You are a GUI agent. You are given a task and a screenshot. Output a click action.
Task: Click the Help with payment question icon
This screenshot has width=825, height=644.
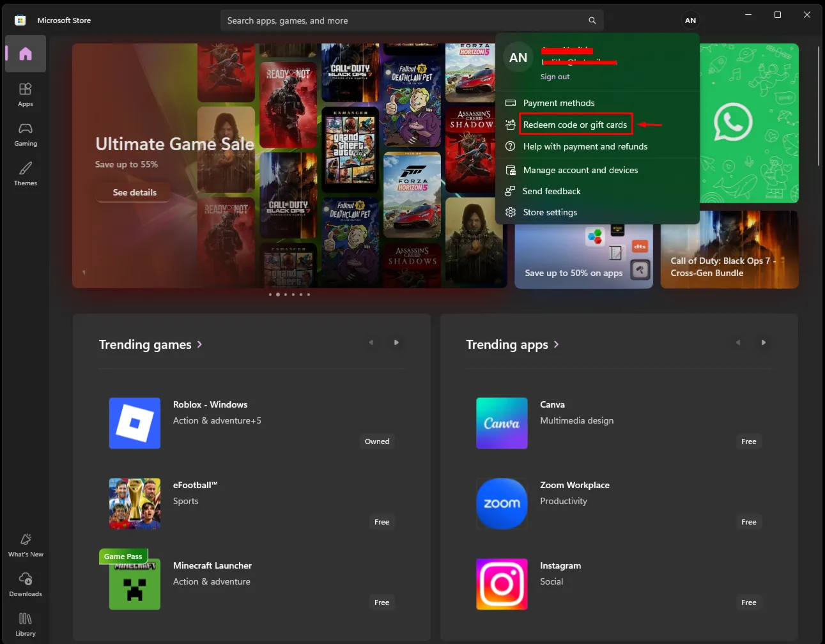pos(511,146)
